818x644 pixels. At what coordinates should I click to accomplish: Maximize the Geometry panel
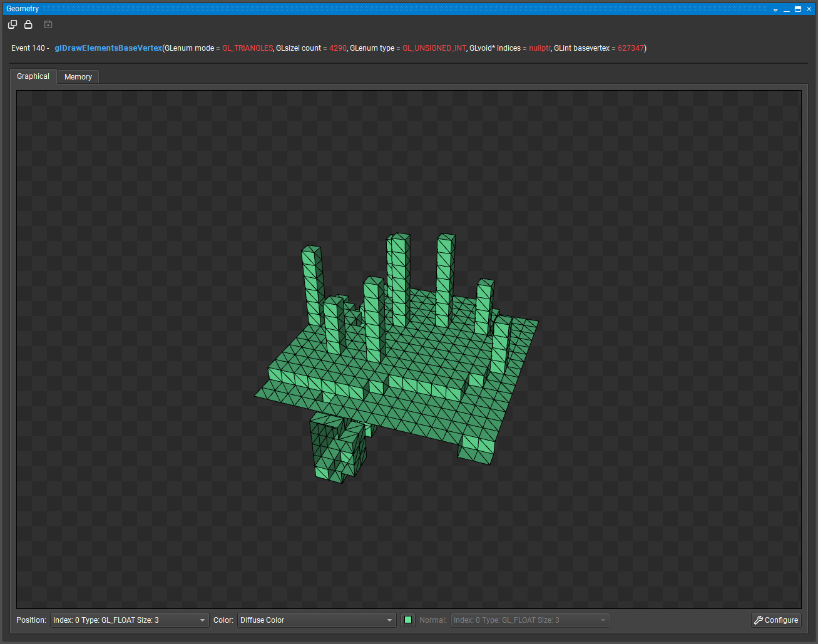pos(798,9)
